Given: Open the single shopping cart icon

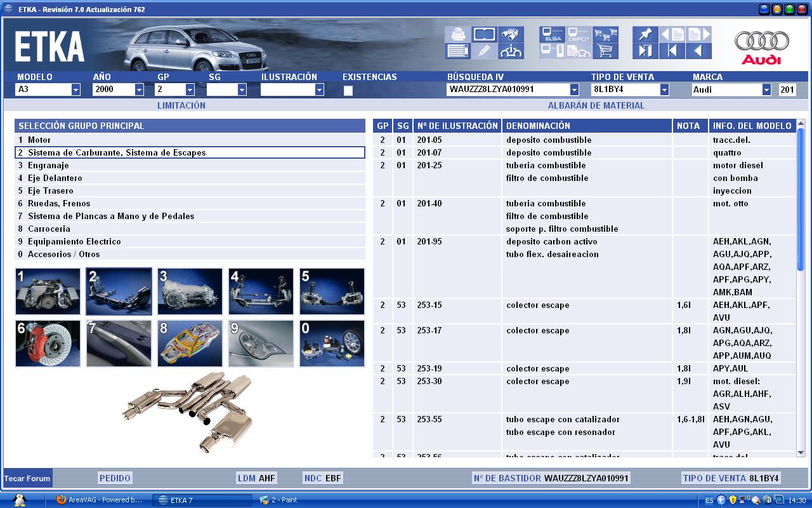Looking at the screenshot, I should (x=606, y=51).
